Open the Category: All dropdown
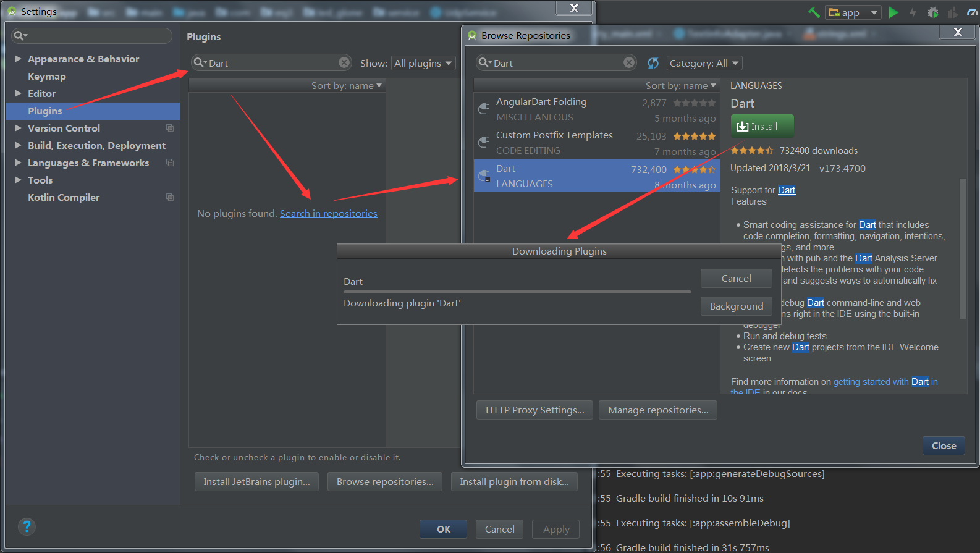 pos(704,63)
